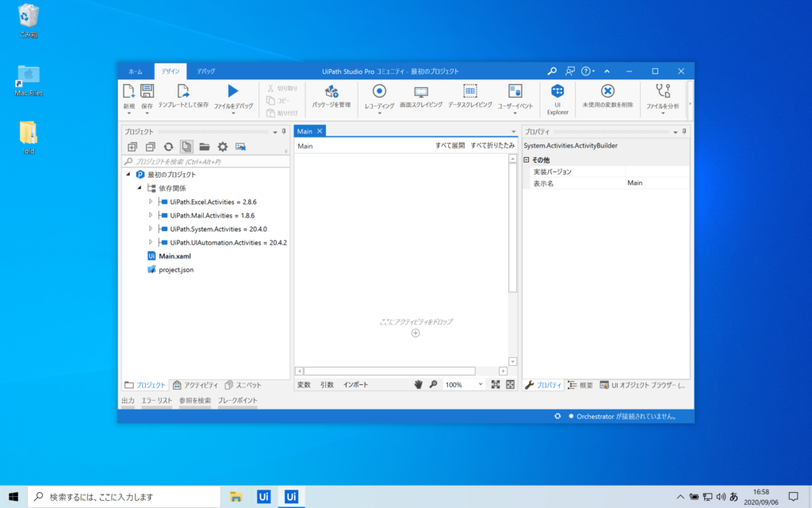This screenshot has width=812, height=508.
Task: Collapse the ribbon with the caret icon
Action: click(607, 71)
